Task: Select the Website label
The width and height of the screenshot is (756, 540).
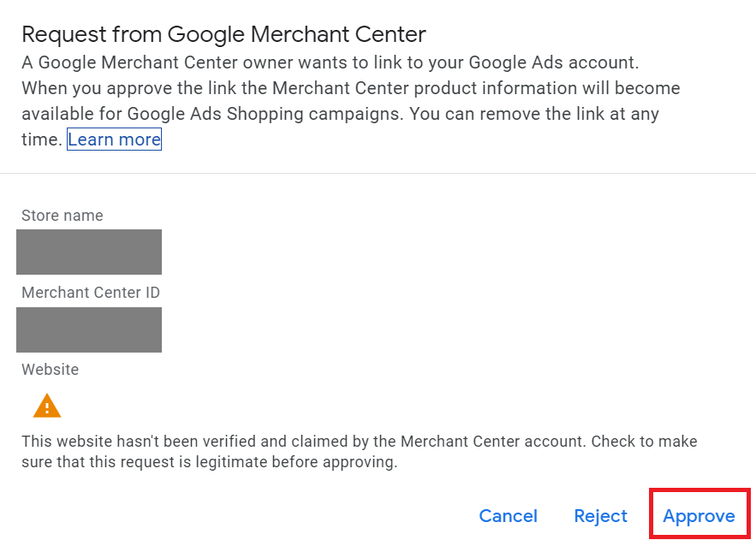Action: [51, 370]
